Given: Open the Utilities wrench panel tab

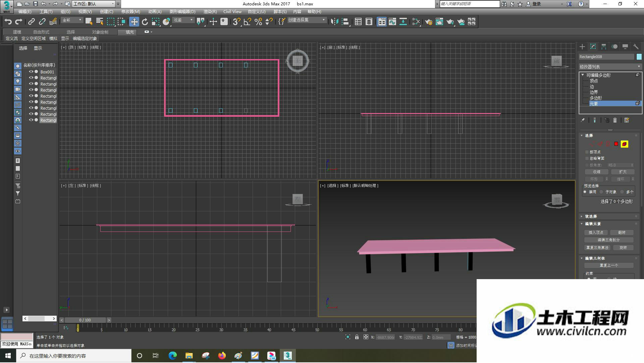Looking at the screenshot, I should tap(636, 47).
